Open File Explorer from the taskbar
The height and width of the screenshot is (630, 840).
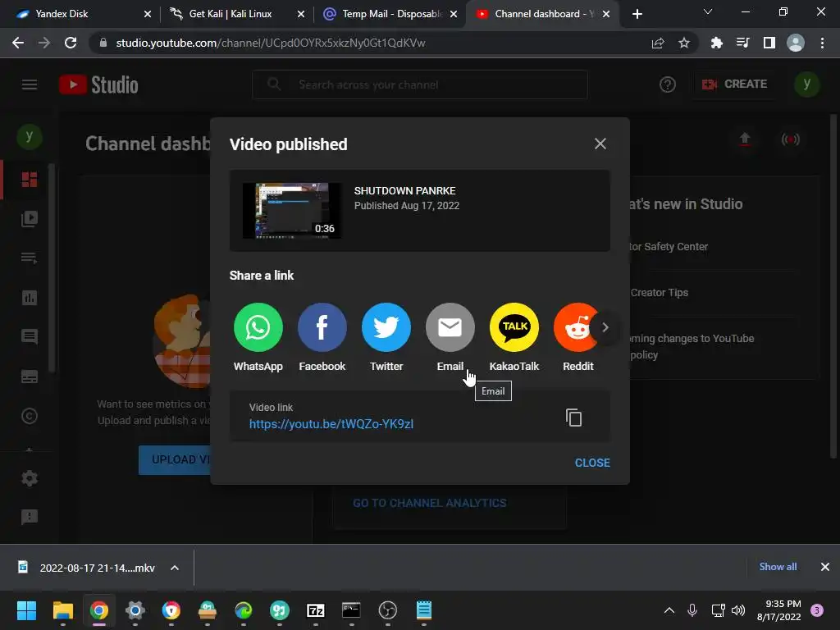[62, 610]
